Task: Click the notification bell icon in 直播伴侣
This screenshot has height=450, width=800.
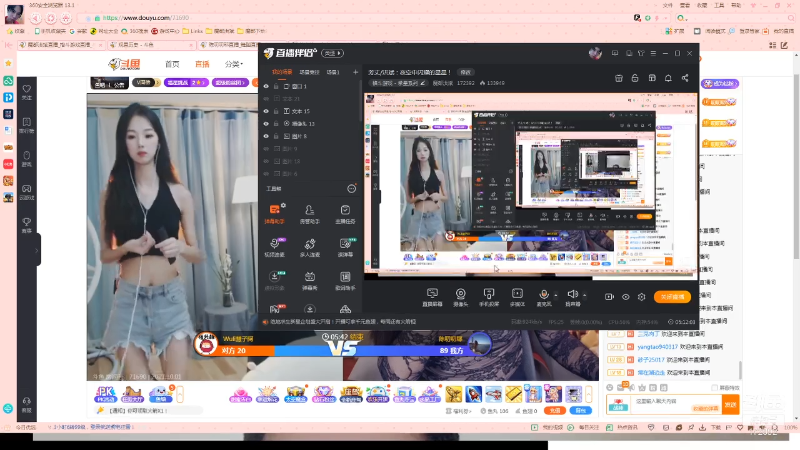Action: [668, 78]
